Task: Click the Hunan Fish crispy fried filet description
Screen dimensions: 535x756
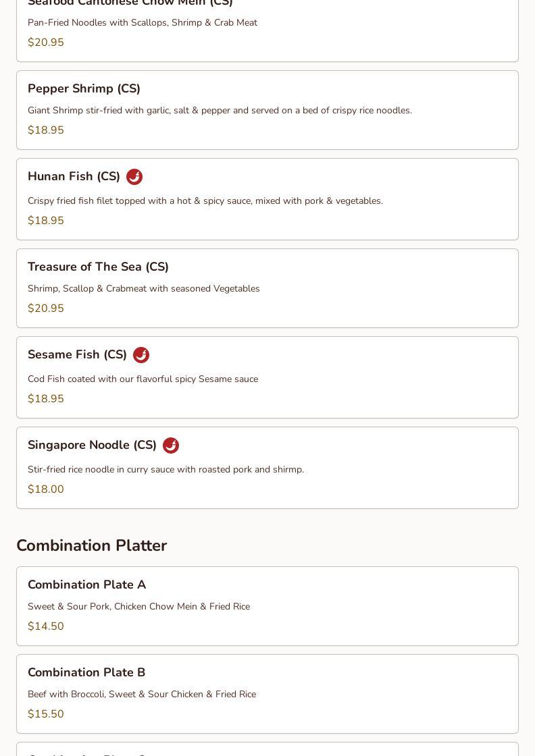Action: pyautogui.click(x=205, y=200)
